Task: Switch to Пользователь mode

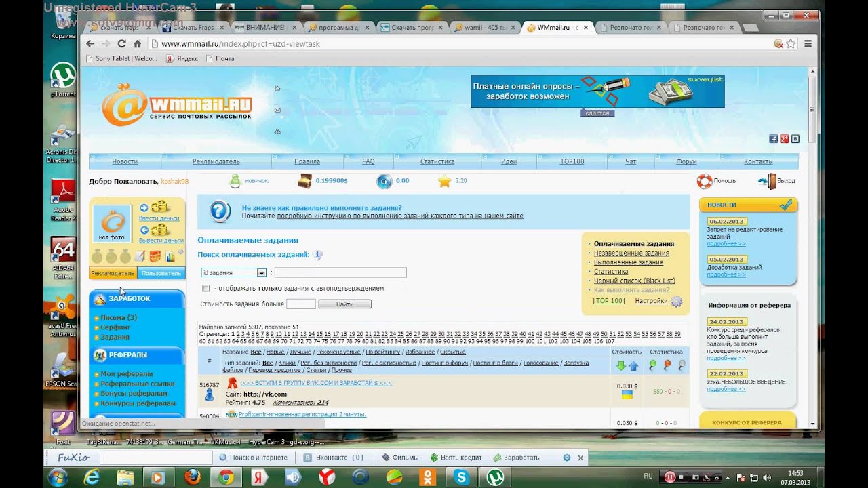Action: pyautogui.click(x=161, y=273)
